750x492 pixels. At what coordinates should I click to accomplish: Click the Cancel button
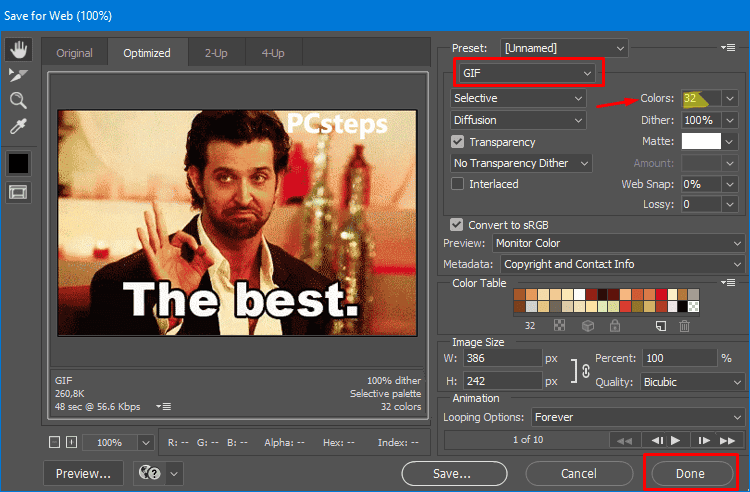579,474
